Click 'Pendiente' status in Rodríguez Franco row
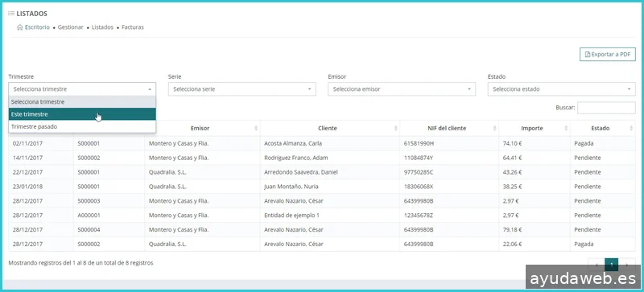 (x=588, y=158)
